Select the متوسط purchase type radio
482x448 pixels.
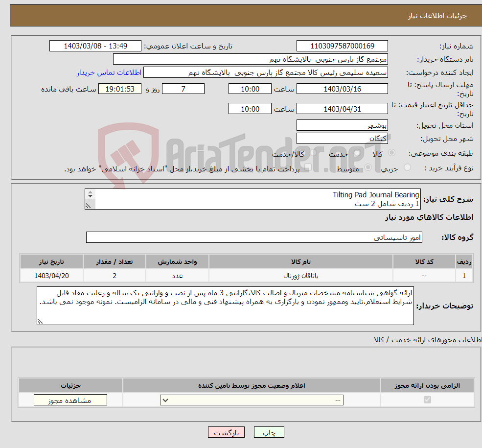(x=368, y=167)
